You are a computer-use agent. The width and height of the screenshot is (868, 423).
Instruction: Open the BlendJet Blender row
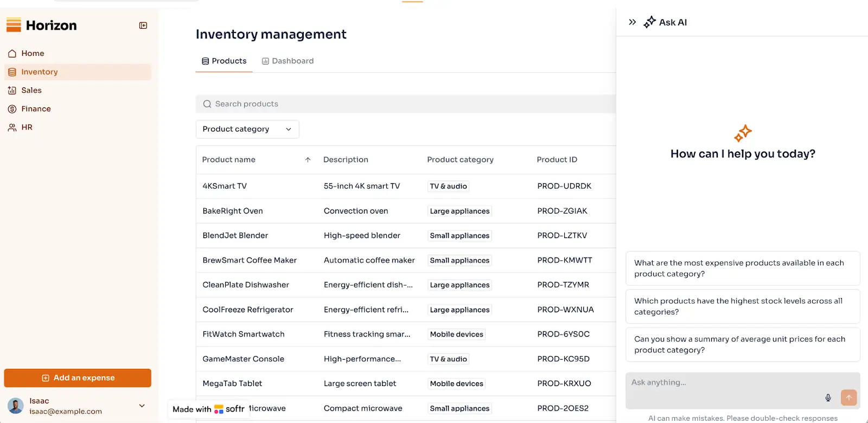click(x=235, y=235)
